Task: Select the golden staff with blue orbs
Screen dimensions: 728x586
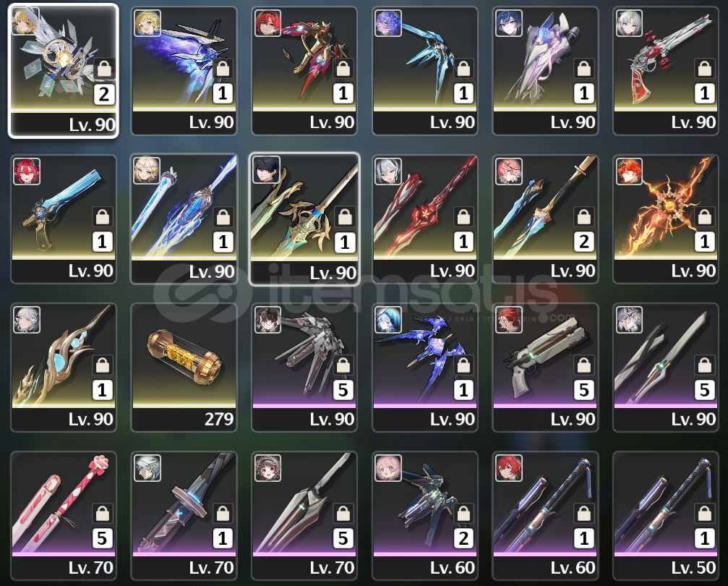Action: pos(63,368)
